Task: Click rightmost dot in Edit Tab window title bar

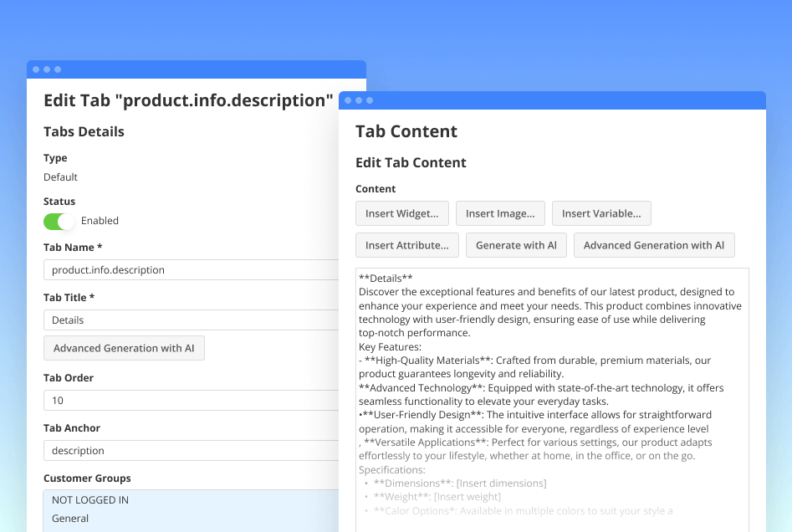Action: [x=58, y=69]
